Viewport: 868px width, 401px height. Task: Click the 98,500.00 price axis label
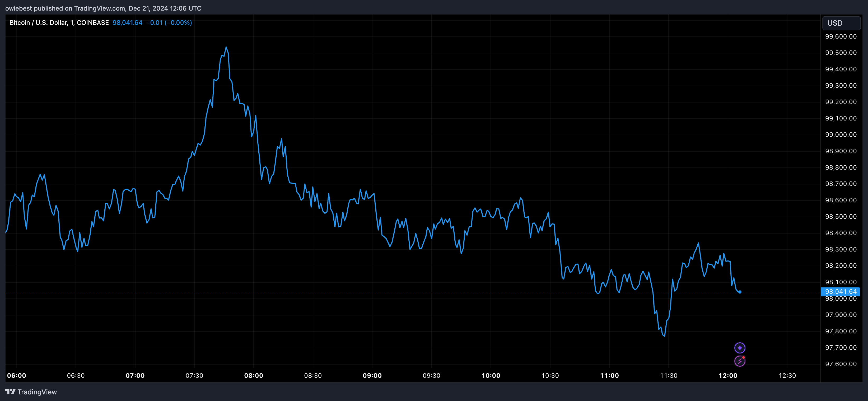click(x=841, y=217)
